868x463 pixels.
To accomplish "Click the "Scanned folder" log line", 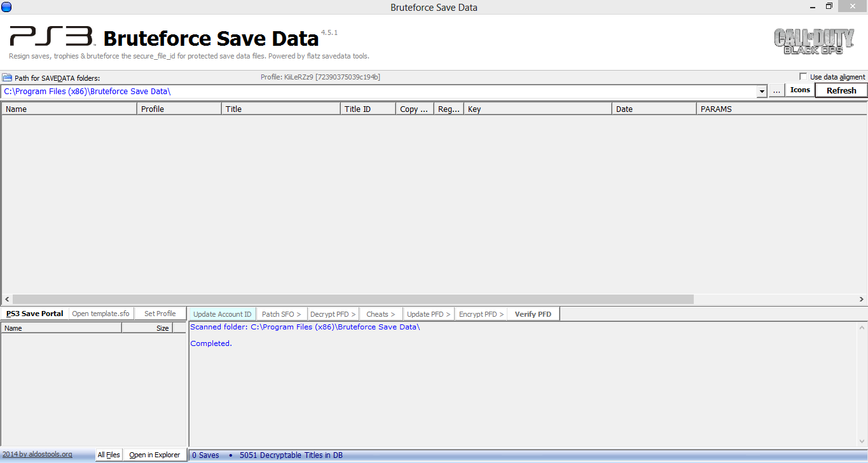I will (305, 327).
